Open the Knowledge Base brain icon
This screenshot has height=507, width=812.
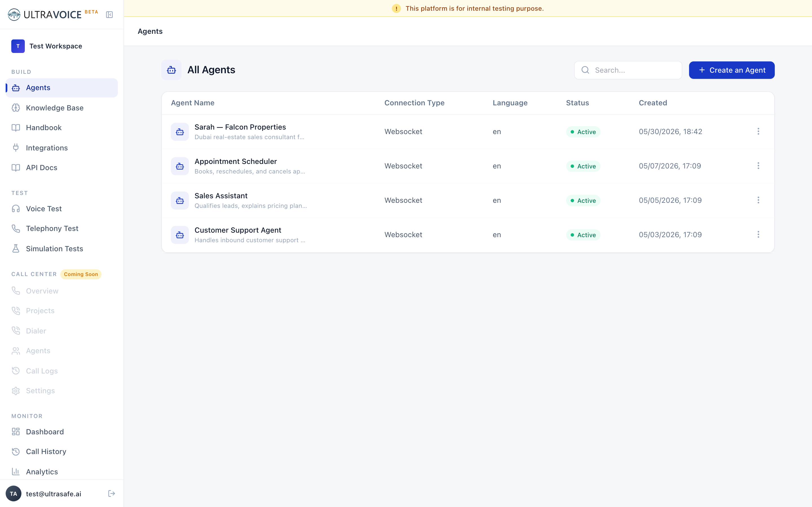tap(16, 108)
